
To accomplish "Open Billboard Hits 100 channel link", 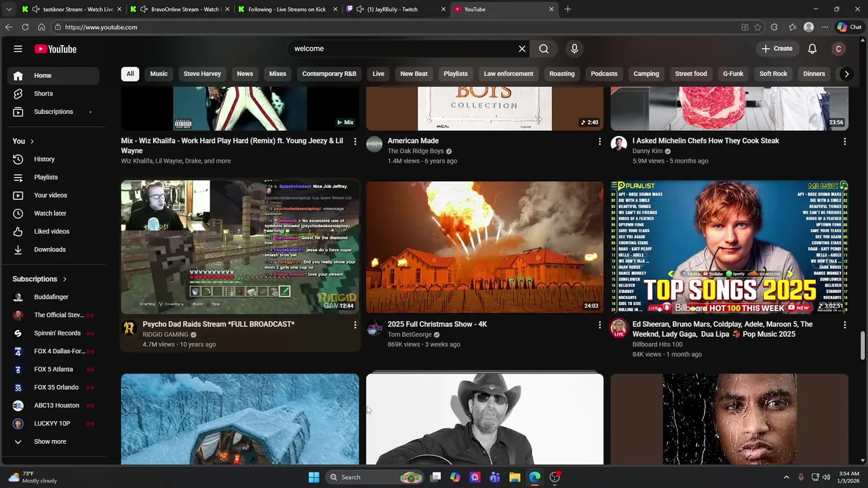I will click(x=658, y=344).
